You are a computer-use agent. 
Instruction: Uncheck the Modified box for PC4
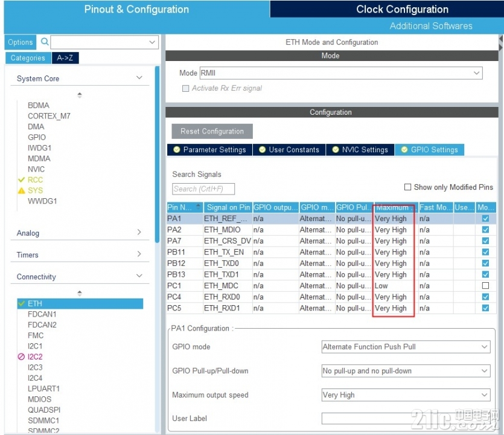tap(485, 297)
